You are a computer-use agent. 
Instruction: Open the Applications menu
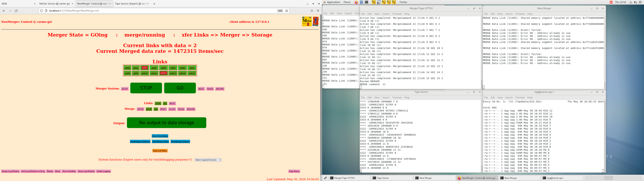(x=333, y=2)
